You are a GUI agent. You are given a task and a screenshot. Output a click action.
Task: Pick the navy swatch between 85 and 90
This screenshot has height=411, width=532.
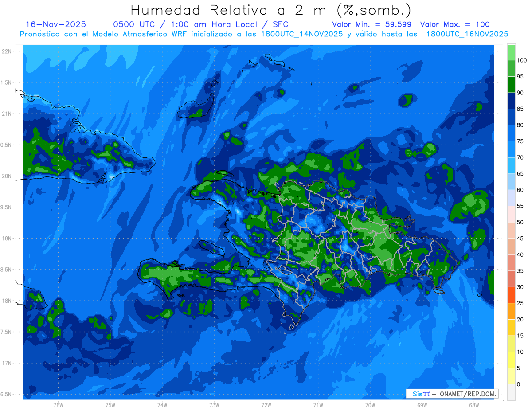coord(511,101)
